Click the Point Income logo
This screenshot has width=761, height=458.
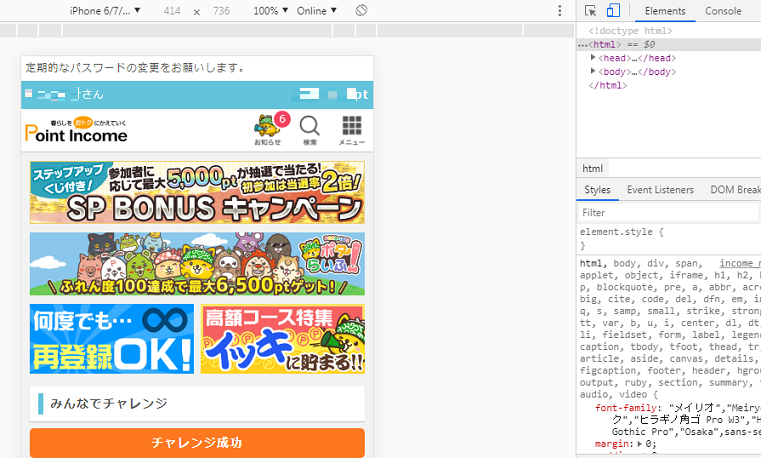[76, 131]
